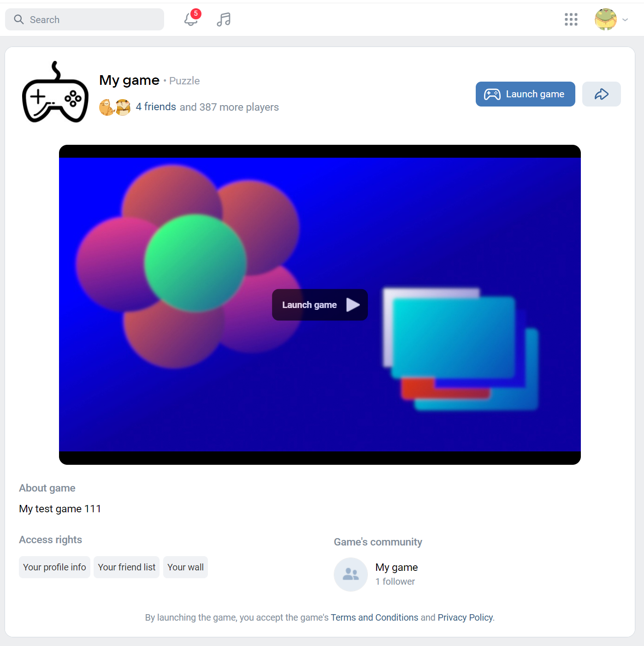Open the My game community link
Viewport: 644px width, 646px height.
click(x=396, y=567)
